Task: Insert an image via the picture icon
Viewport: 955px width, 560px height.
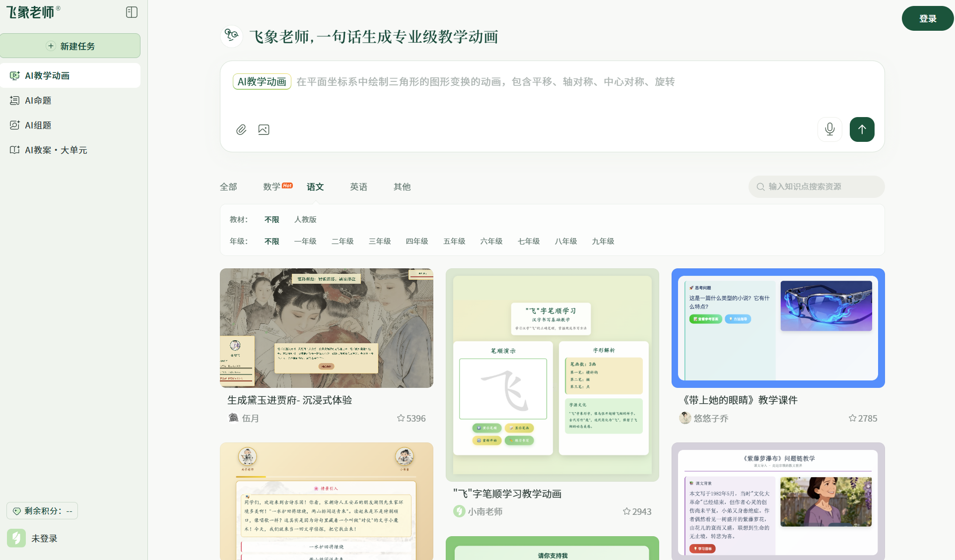Action: click(x=264, y=129)
